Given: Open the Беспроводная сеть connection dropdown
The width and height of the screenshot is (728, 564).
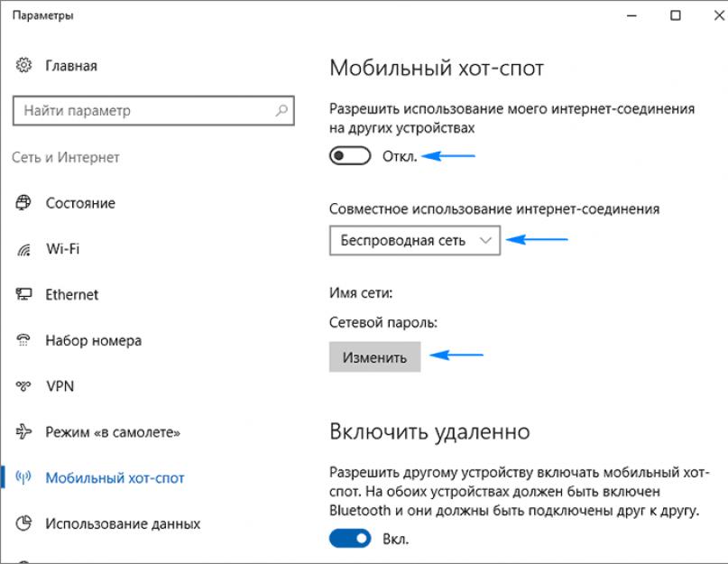Looking at the screenshot, I should (x=415, y=240).
